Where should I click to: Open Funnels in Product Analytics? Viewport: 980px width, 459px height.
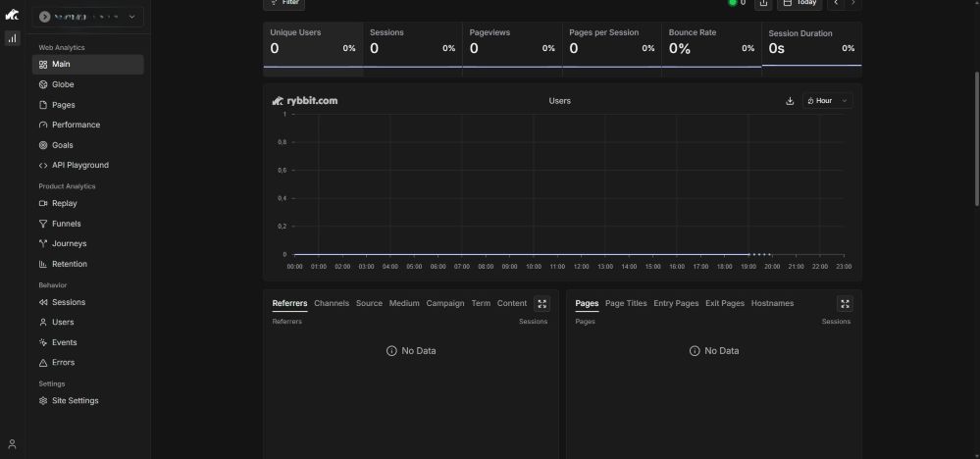[66, 224]
